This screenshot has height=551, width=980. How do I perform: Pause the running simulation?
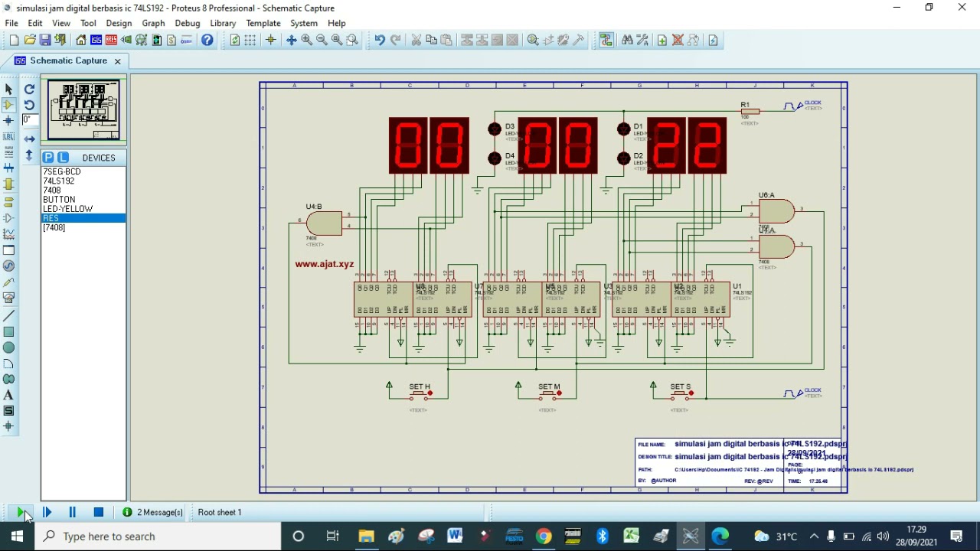point(72,512)
